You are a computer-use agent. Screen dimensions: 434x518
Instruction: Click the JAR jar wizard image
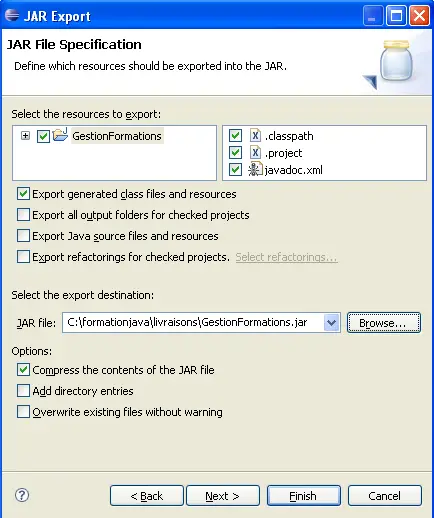pyautogui.click(x=391, y=64)
